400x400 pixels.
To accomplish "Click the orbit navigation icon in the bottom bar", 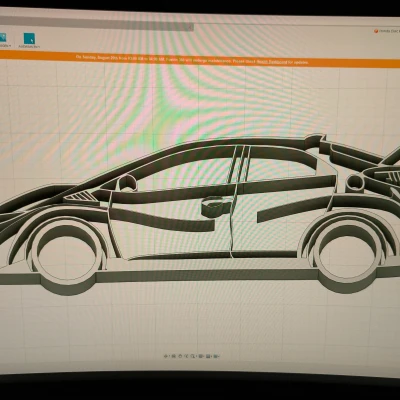I will (166, 356).
